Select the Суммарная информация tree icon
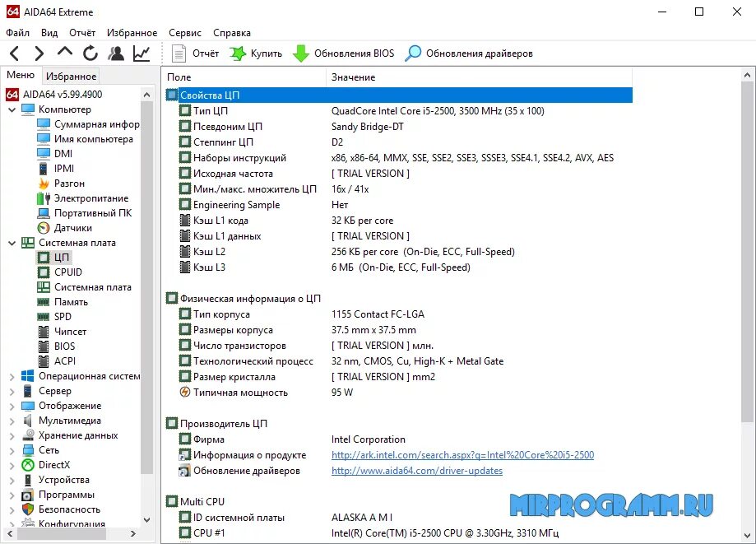 pos(44,124)
